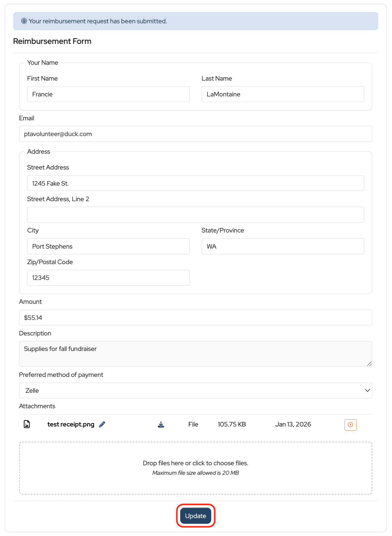Open the test receipt.png file name
The height and width of the screenshot is (536, 392).
coord(71,424)
